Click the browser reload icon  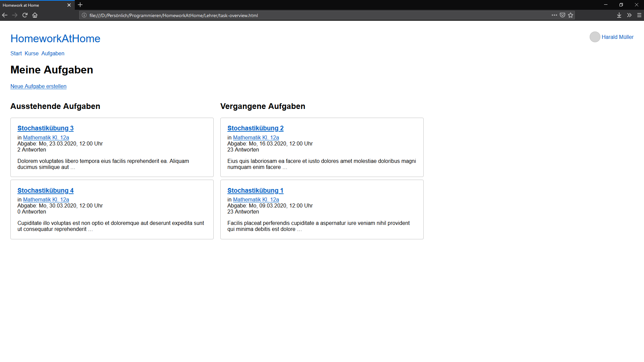coord(25,15)
